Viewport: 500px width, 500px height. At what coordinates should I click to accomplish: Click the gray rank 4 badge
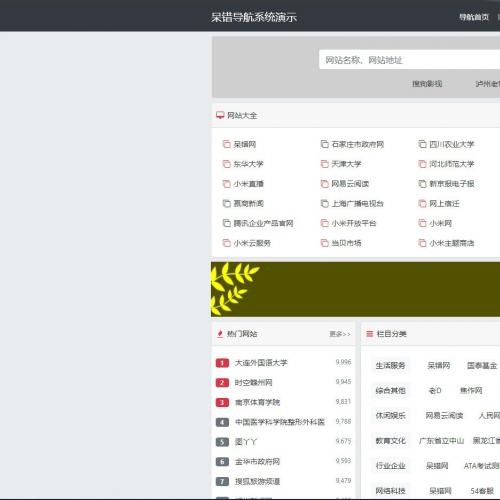[222, 422]
